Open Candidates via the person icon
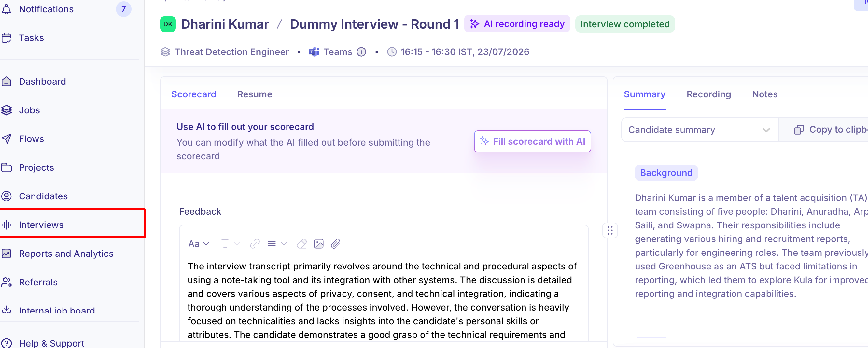 click(7, 196)
